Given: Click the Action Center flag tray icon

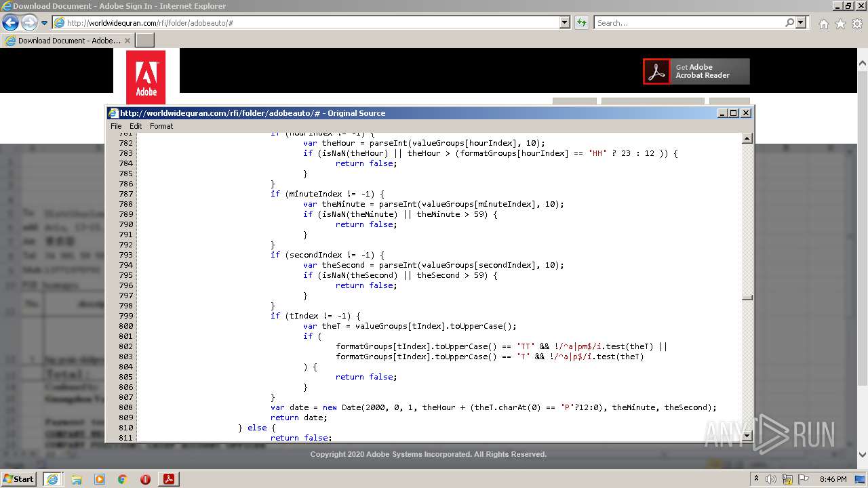Looking at the screenshot, I should click(803, 479).
